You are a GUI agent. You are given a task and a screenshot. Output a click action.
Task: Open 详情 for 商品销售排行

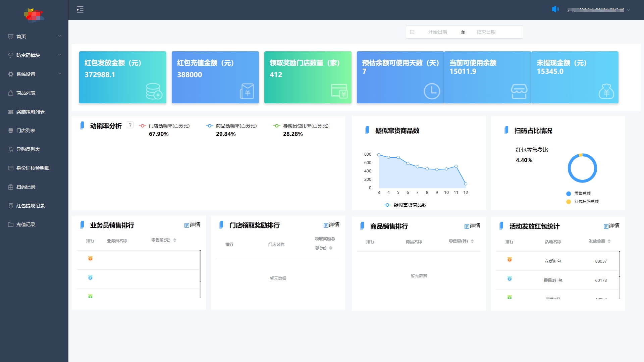click(472, 226)
